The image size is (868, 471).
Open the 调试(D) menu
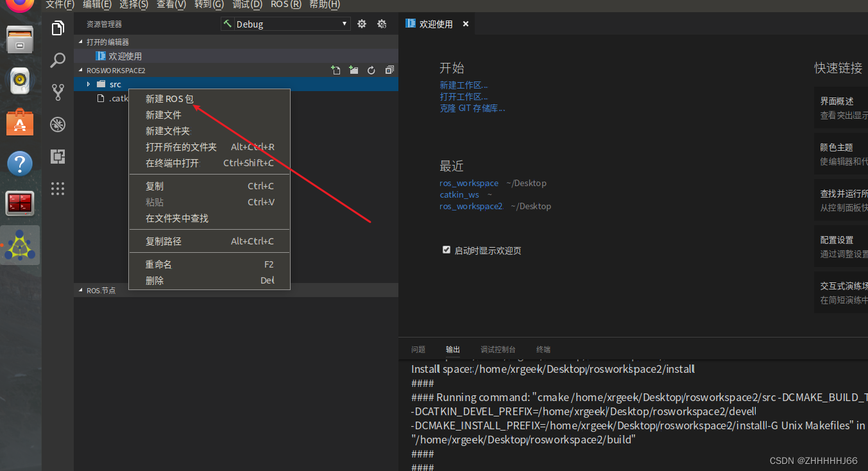(x=247, y=4)
